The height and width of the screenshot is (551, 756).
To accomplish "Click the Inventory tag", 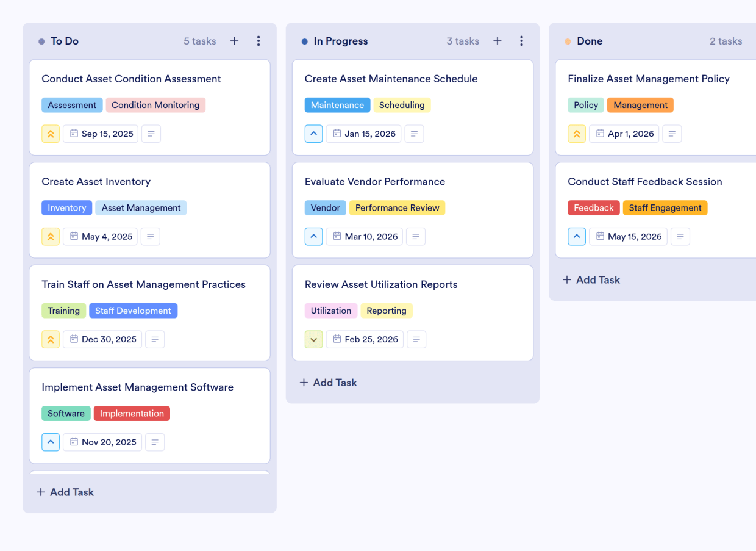I will pyautogui.click(x=67, y=208).
